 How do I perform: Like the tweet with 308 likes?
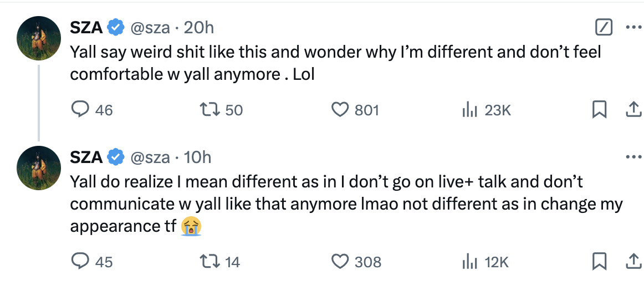356,261
